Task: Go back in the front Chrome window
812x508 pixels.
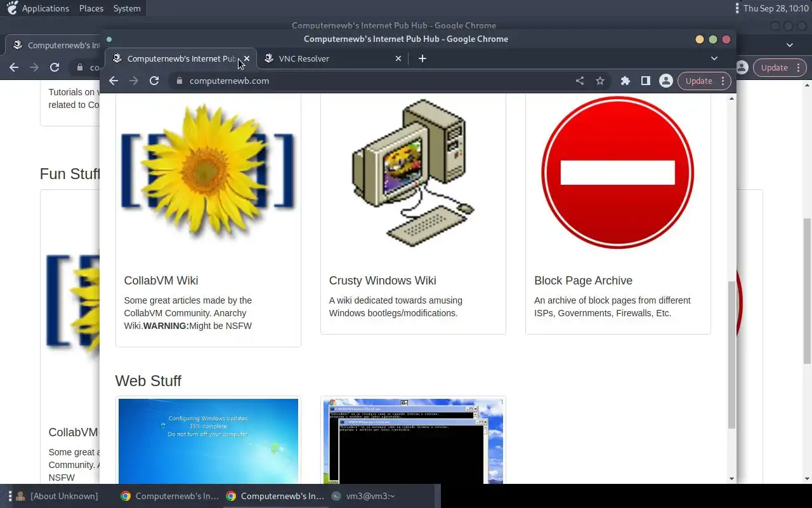Action: point(114,81)
